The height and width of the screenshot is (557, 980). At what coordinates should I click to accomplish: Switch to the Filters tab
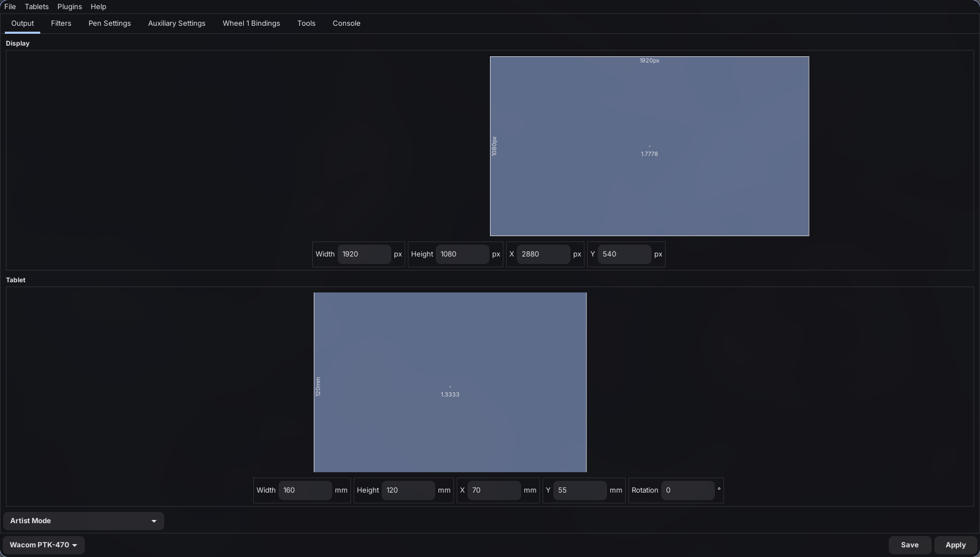(x=61, y=24)
